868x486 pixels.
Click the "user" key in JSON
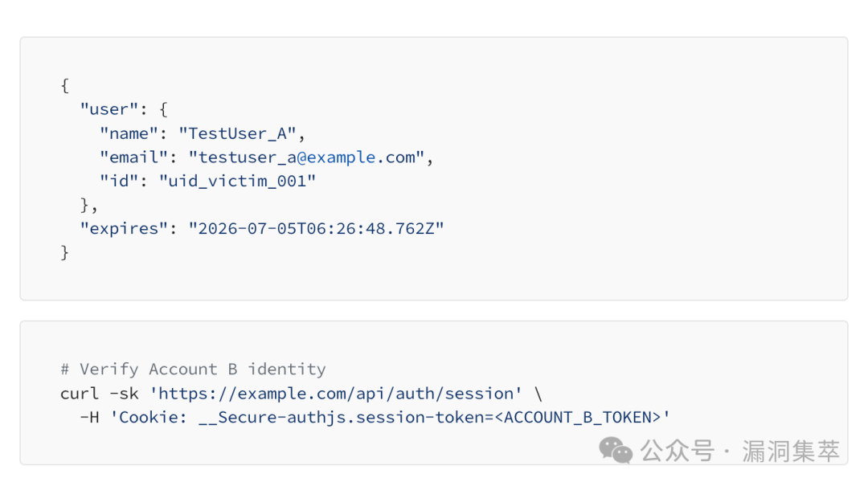click(x=109, y=109)
